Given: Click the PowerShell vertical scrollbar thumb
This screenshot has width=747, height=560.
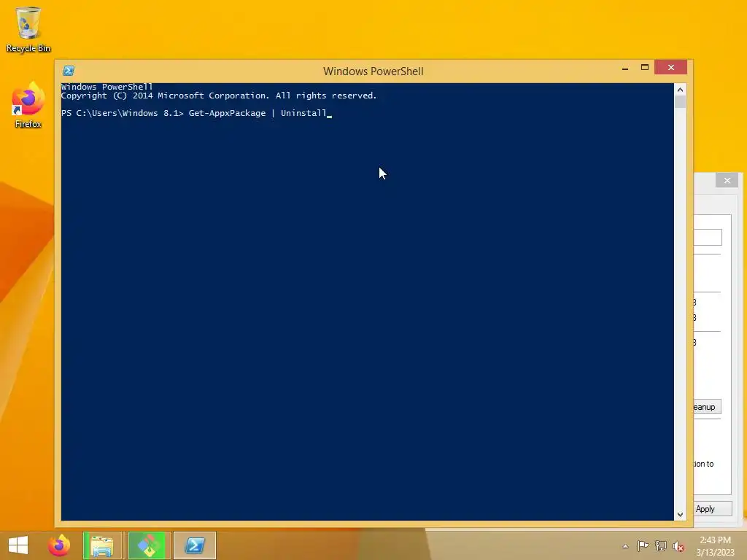Looking at the screenshot, I should [681, 102].
